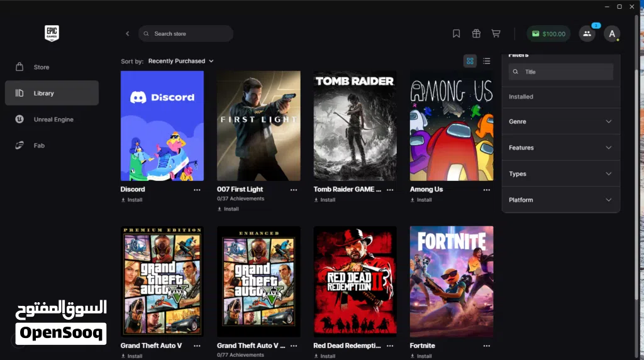Click the 007 First Light title
The height and width of the screenshot is (360, 644).
coord(240,189)
